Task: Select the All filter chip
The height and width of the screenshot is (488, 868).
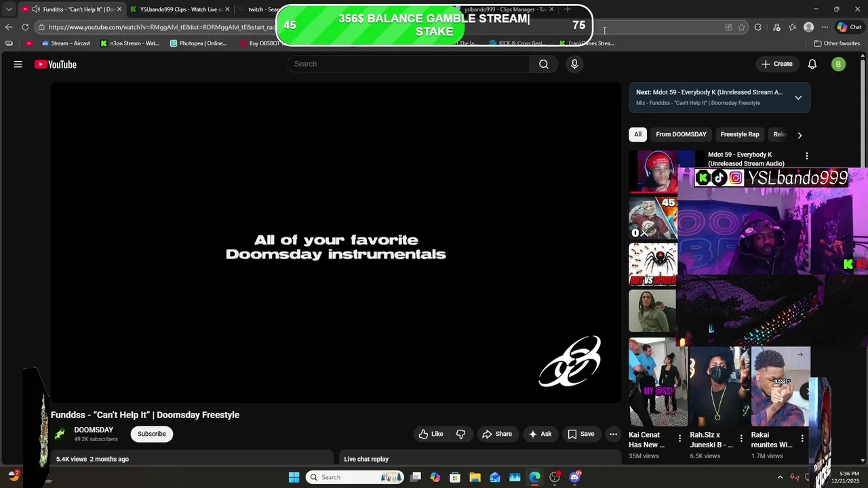Action: [x=637, y=134]
